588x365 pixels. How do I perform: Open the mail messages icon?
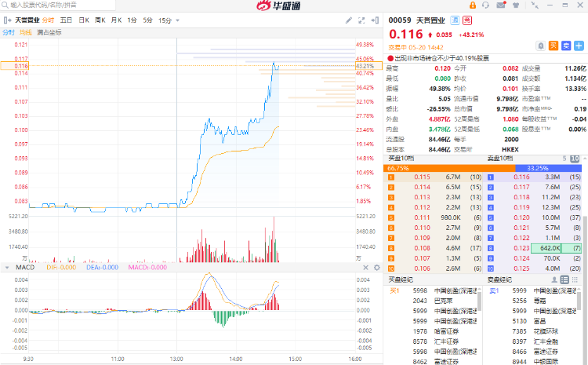[501, 5]
